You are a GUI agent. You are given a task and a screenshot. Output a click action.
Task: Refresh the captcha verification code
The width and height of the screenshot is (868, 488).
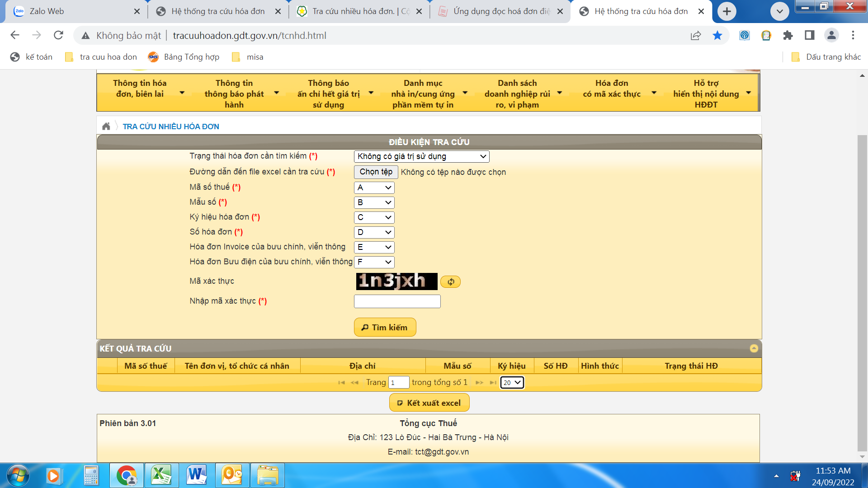(x=450, y=282)
